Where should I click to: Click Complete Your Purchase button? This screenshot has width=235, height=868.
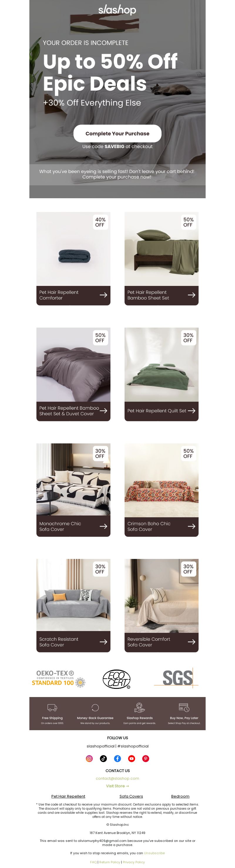[x=117, y=133]
